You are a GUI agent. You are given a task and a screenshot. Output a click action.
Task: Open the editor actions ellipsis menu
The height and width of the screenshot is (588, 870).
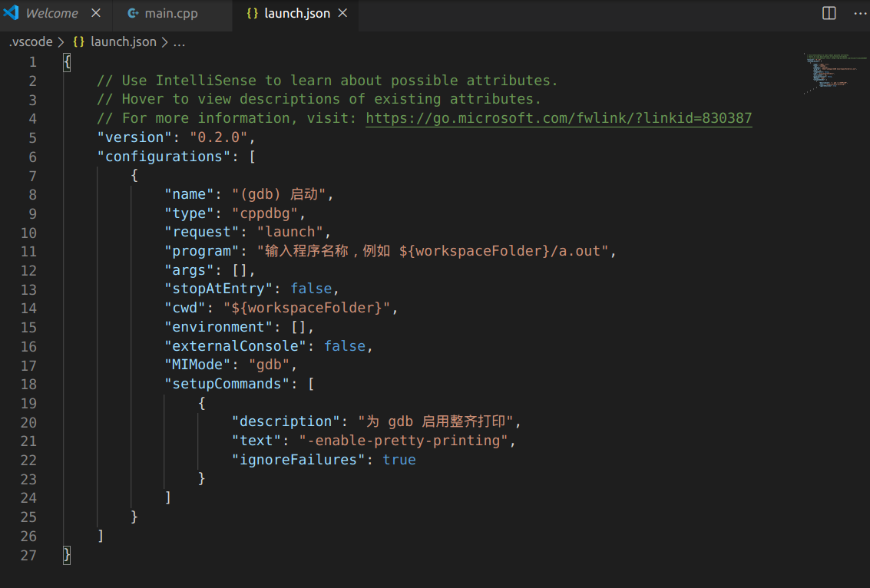pos(860,12)
